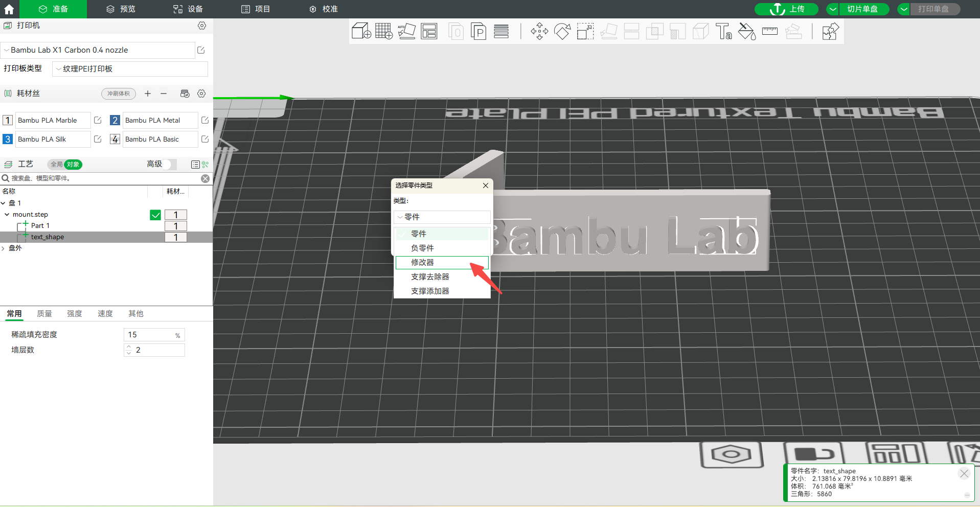Switch process scope to Object
Viewport: 980px width, 507px height.
[73, 165]
